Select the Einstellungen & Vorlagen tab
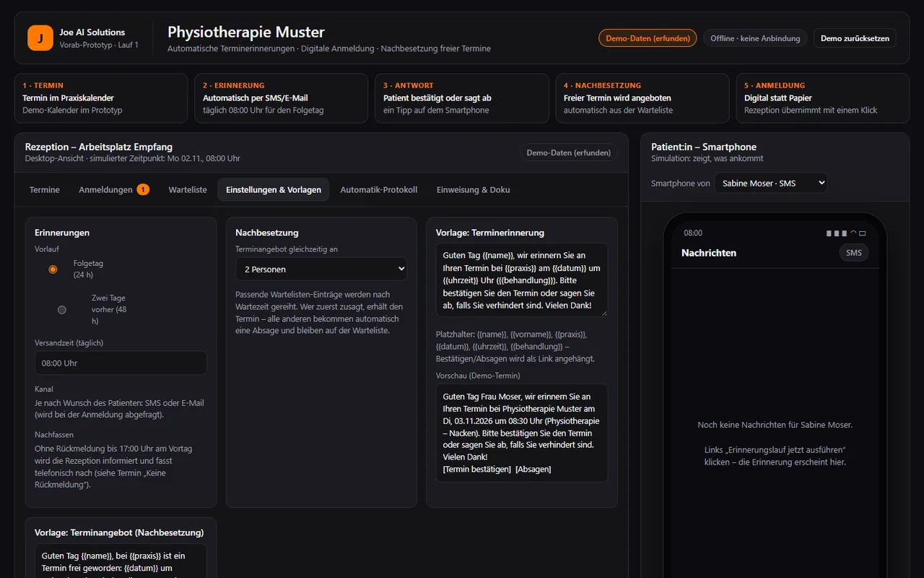 tap(274, 189)
